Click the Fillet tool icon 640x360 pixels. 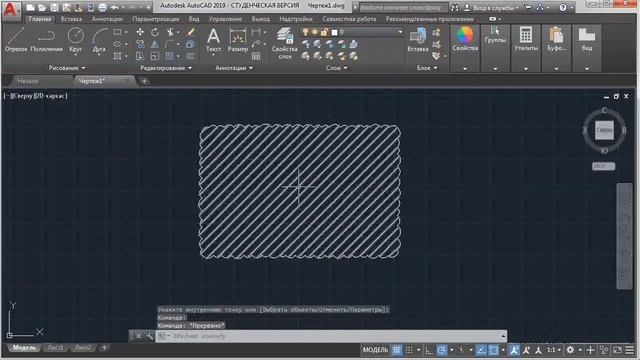click(x=169, y=44)
